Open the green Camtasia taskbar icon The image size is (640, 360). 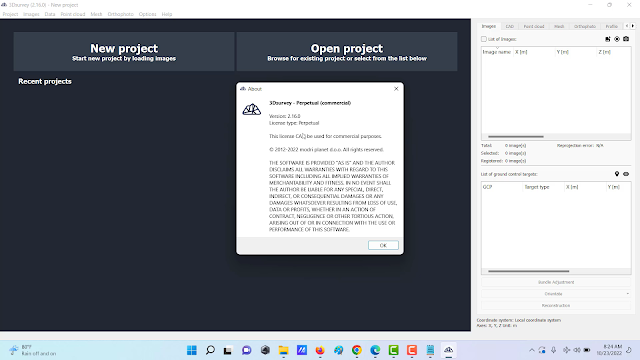(x=393, y=350)
